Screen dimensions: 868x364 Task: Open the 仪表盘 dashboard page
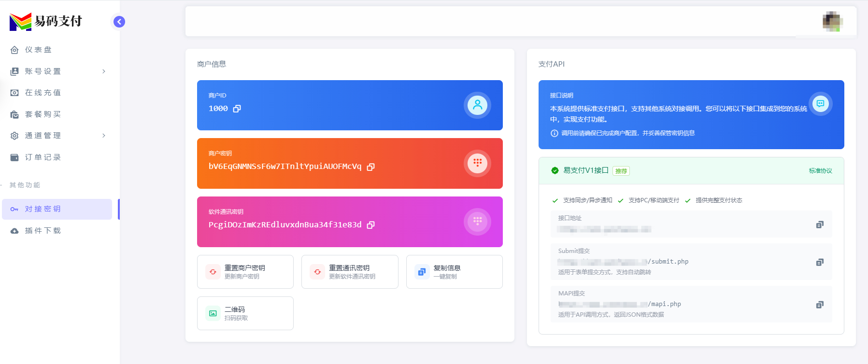pos(38,50)
